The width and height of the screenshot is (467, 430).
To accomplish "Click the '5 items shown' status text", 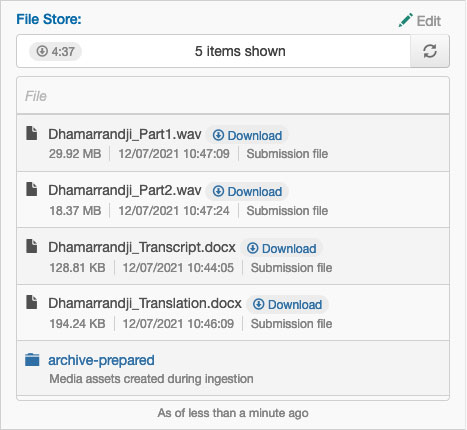I will (x=240, y=51).
